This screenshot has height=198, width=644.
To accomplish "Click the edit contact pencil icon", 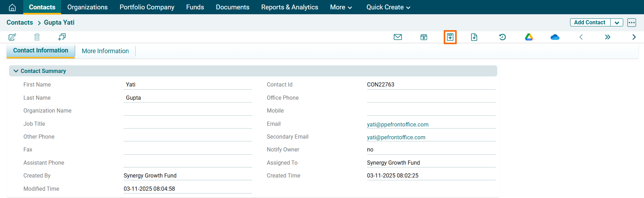I will click(x=12, y=37).
